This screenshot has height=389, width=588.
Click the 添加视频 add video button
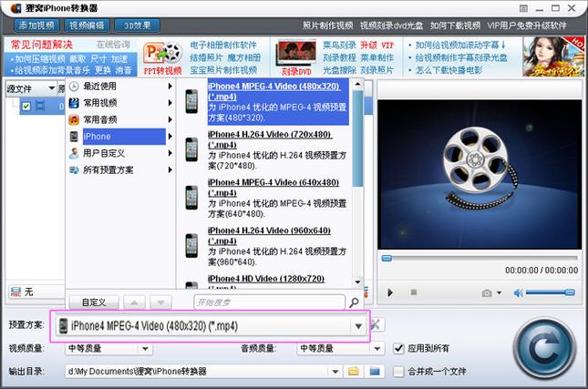click(36, 26)
